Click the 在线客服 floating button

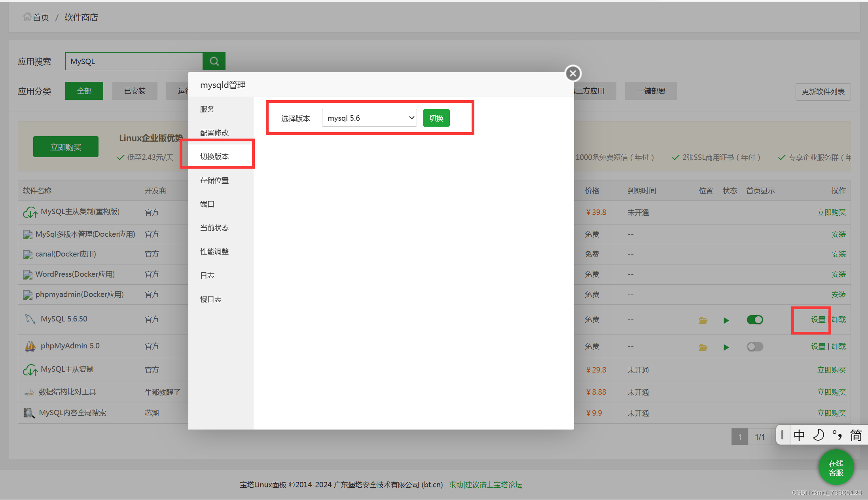(836, 468)
